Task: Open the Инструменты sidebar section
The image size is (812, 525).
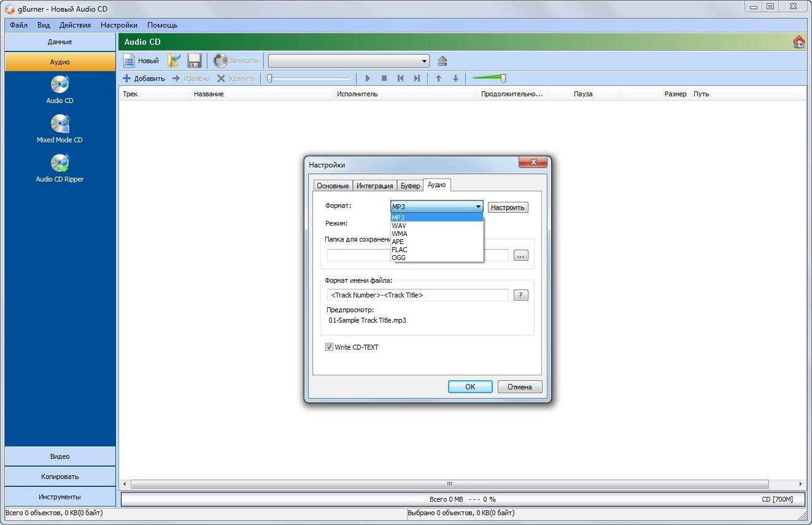Action: coord(60,497)
